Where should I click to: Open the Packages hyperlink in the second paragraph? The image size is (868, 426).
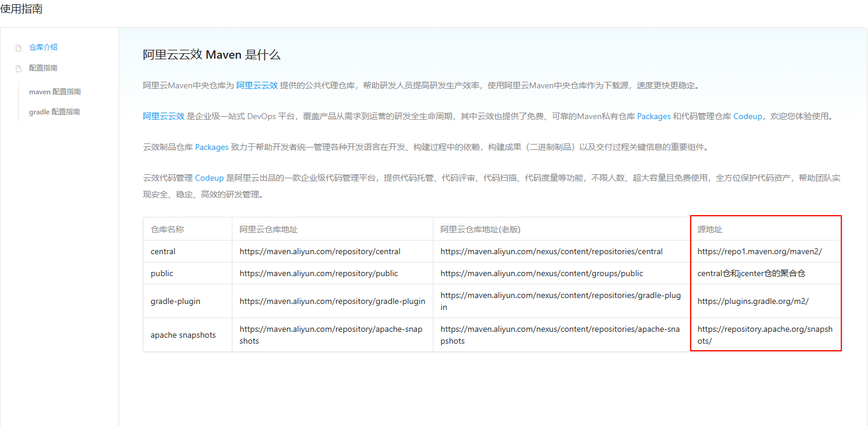[x=653, y=116]
